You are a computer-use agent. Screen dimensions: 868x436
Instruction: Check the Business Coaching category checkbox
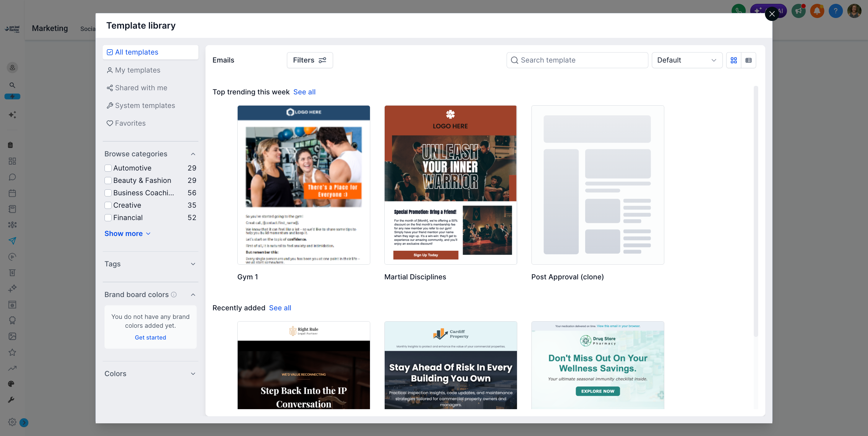[x=108, y=193]
